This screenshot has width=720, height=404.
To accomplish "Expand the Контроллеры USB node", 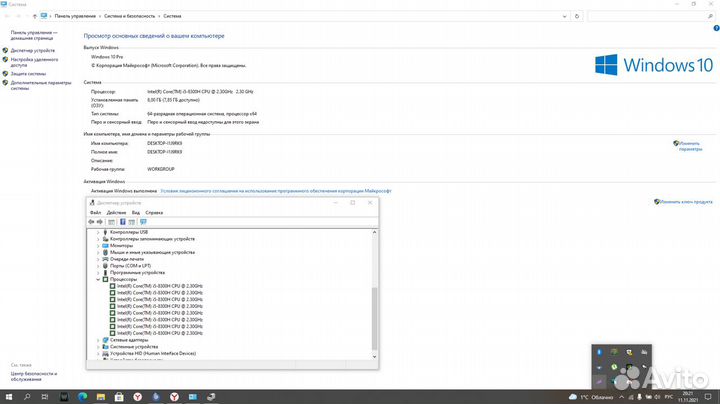I will click(x=98, y=232).
